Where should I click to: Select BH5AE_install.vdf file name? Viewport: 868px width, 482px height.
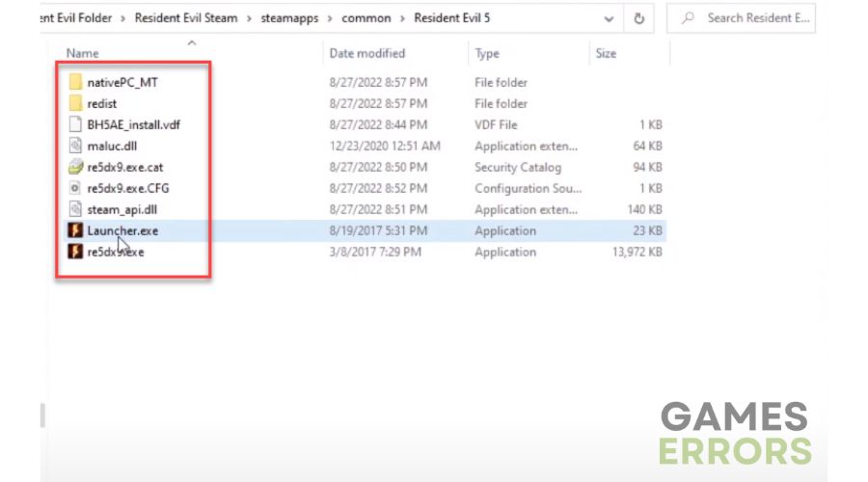point(133,124)
